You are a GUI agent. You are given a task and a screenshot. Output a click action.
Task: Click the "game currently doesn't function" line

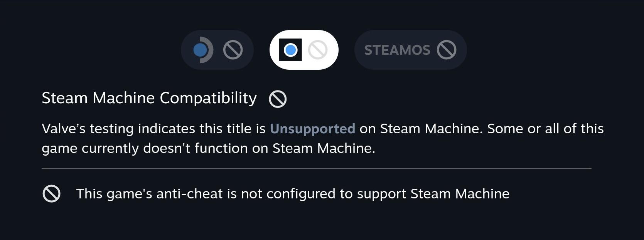(x=208, y=148)
